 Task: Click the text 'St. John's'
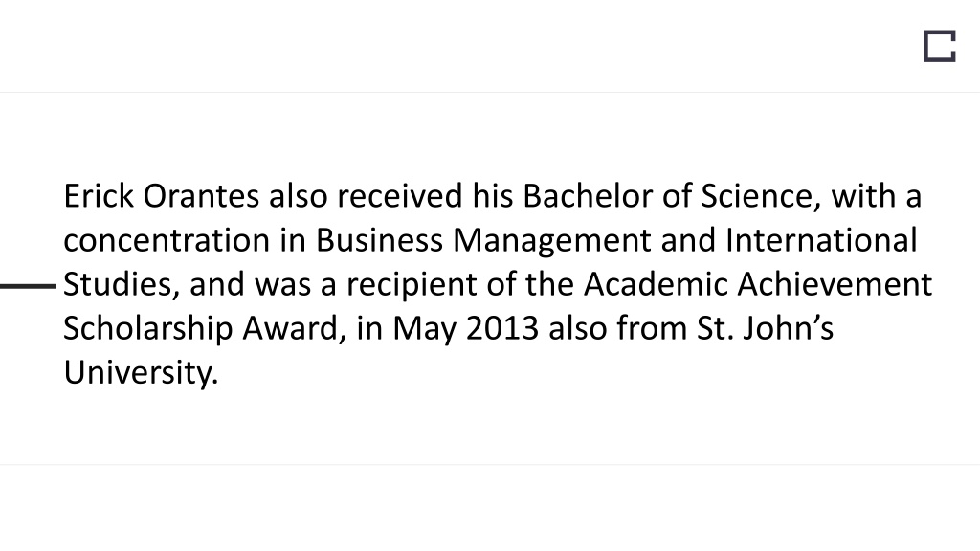765,329
